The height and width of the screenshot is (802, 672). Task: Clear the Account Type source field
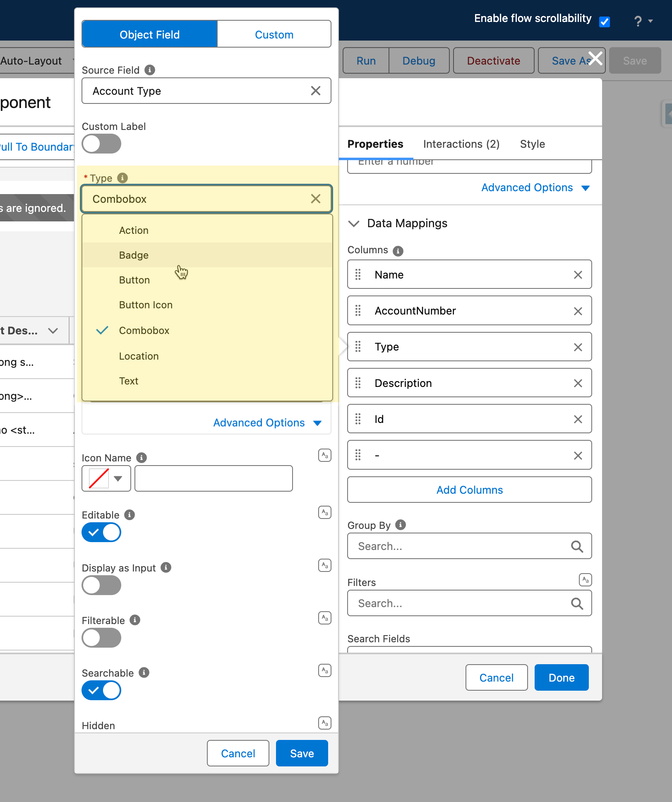(x=316, y=91)
